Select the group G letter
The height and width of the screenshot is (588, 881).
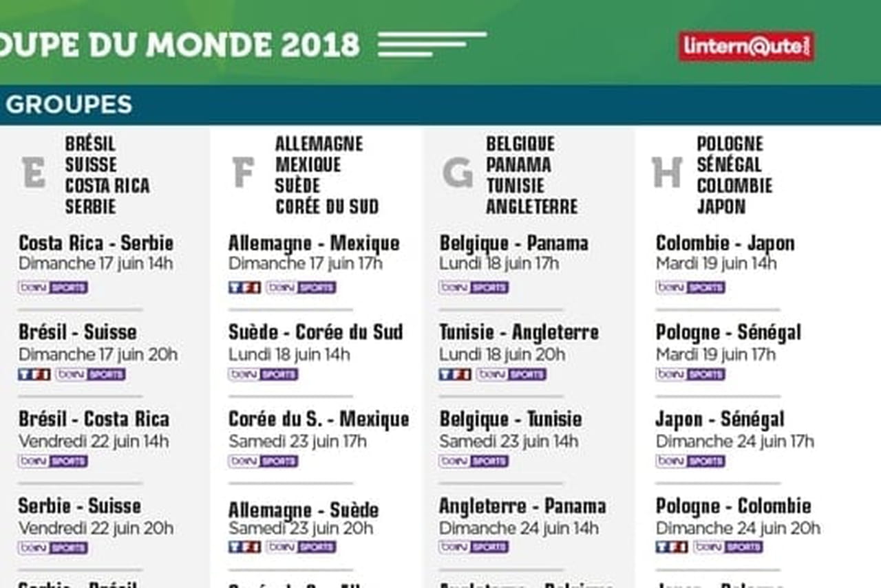point(457,173)
